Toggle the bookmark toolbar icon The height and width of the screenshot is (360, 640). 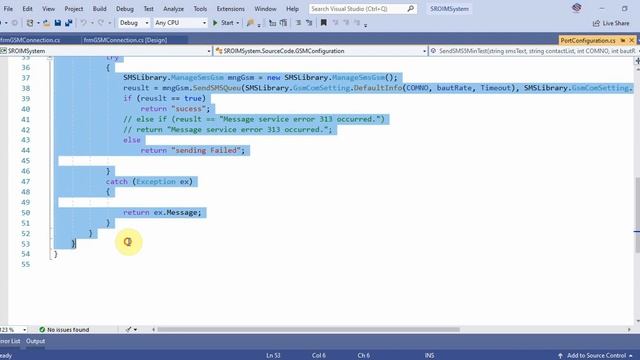pyautogui.click(x=324, y=23)
